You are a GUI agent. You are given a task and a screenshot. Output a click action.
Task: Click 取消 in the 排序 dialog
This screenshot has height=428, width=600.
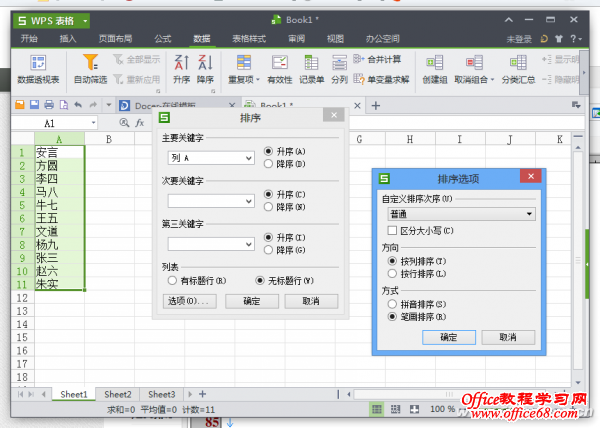[x=311, y=301]
